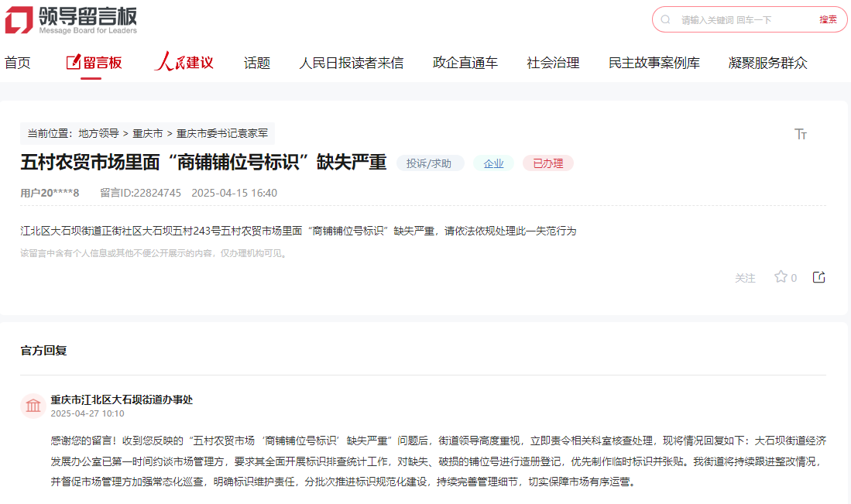Open the 重庆市委书记袁家军 breadcrumb link
Screen dimensions: 851x504
[x=222, y=133]
